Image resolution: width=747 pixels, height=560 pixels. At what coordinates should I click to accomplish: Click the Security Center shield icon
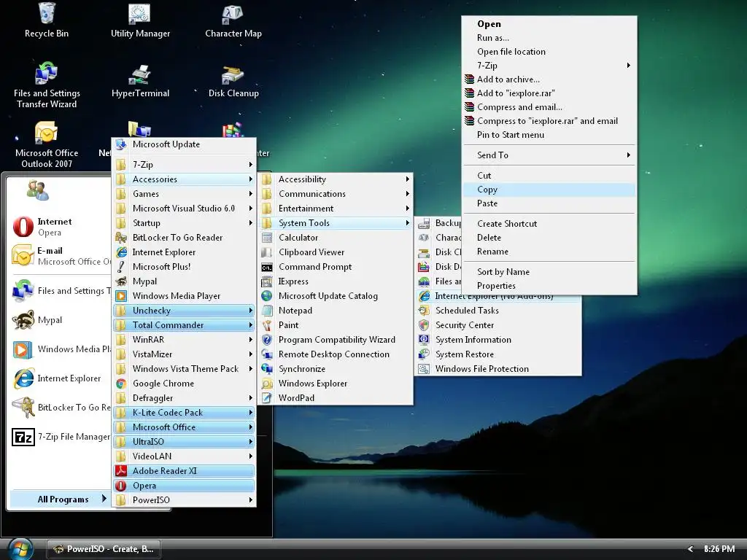pos(424,325)
